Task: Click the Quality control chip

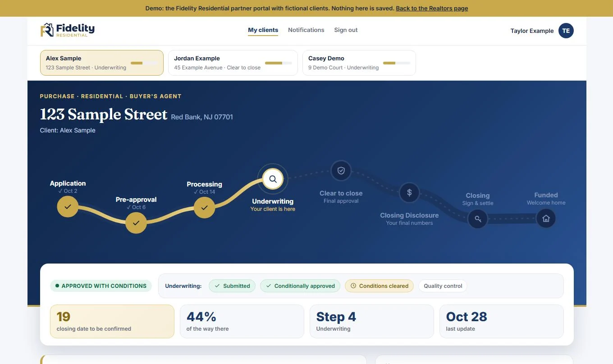Action: [443, 286]
